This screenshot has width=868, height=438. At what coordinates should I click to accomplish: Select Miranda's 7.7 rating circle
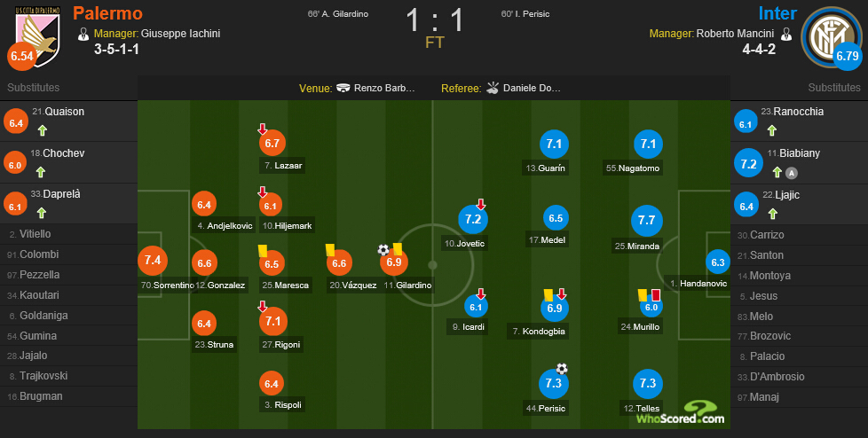coord(647,220)
